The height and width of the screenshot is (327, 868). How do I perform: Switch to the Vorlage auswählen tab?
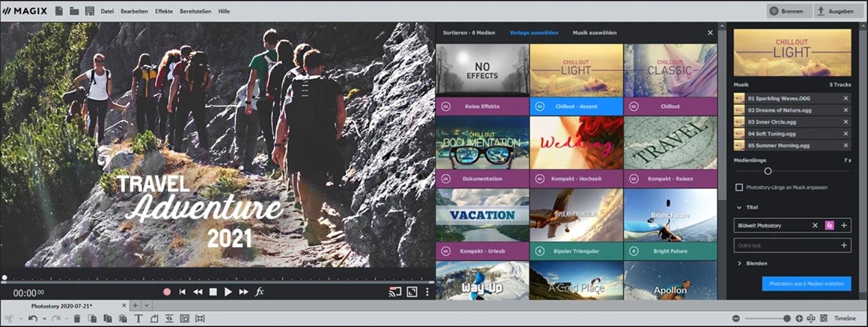coord(534,33)
